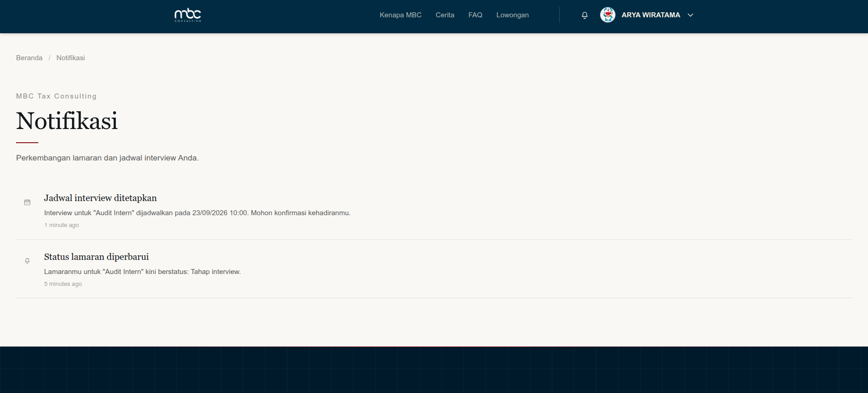The width and height of the screenshot is (868, 393).
Task: Click the 5 minutes ago timestamp
Action: (63, 284)
